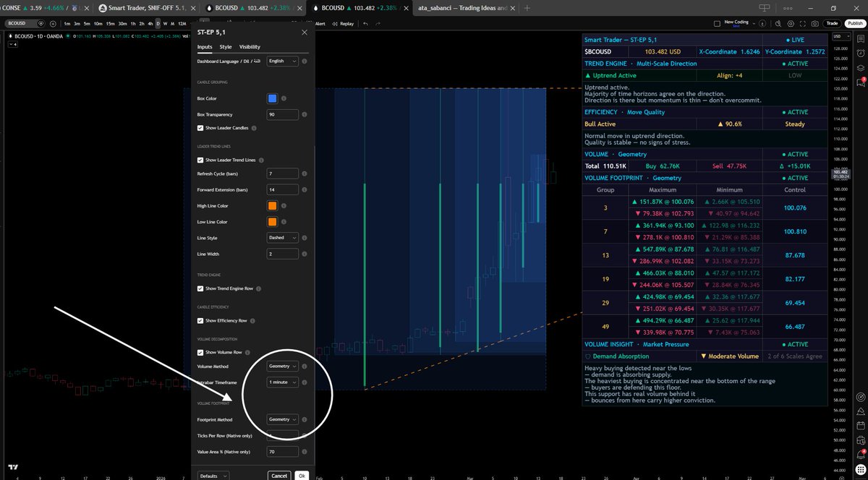Click the Publish button
The image size is (868, 480).
[x=856, y=24]
